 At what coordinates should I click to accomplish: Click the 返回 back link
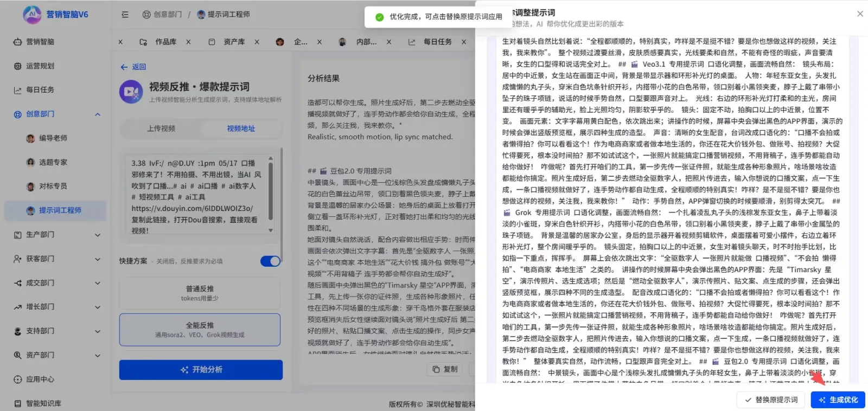coord(133,67)
